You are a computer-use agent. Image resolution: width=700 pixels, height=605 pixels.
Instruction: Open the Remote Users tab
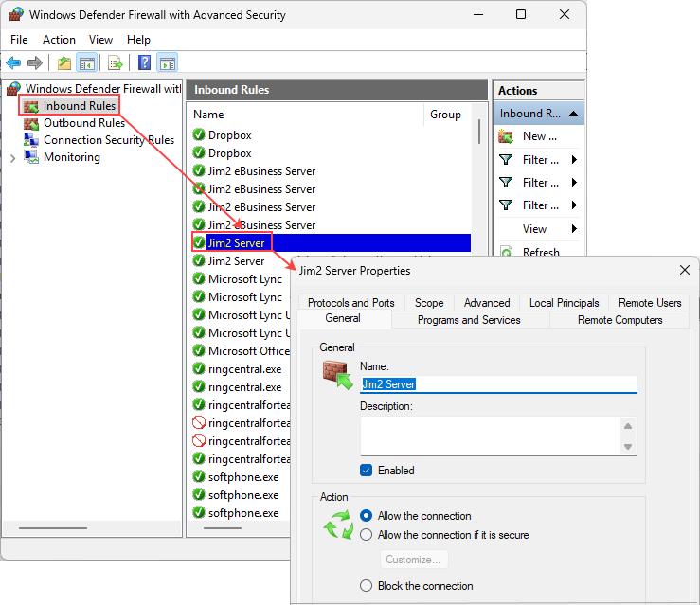tap(650, 303)
